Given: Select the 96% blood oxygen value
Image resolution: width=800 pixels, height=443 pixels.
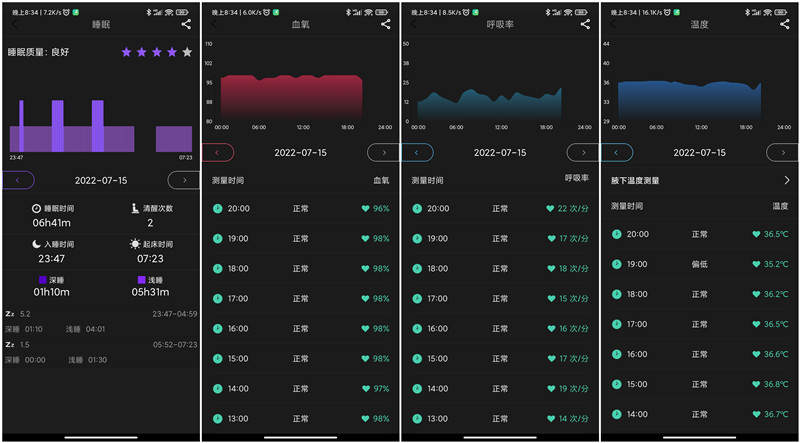Looking at the screenshot, I should coord(381,209).
